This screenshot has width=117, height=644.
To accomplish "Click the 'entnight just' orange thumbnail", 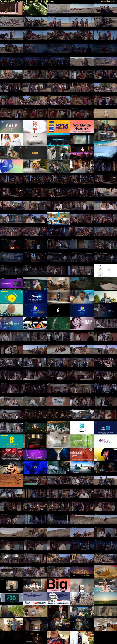I will (82, 454).
